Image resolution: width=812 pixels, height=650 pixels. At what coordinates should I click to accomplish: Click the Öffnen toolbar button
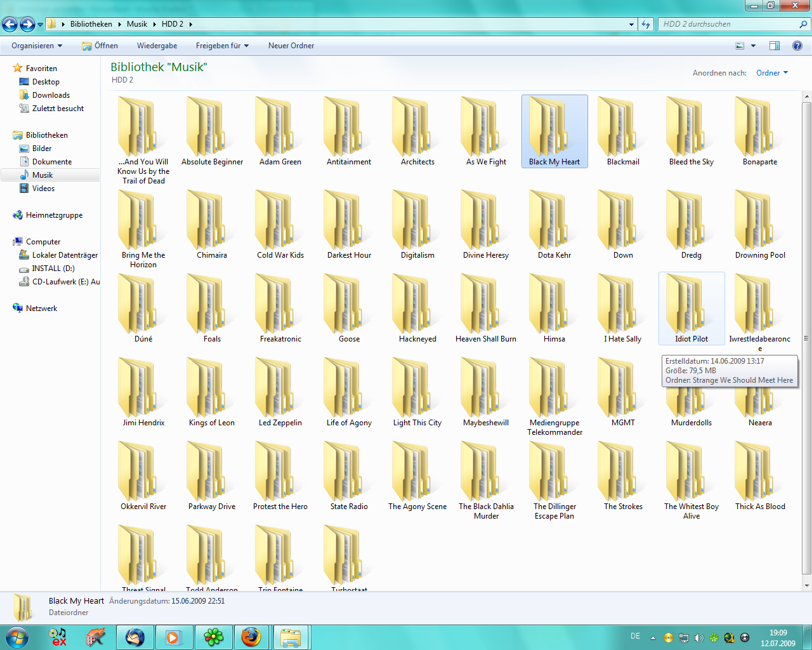point(100,46)
